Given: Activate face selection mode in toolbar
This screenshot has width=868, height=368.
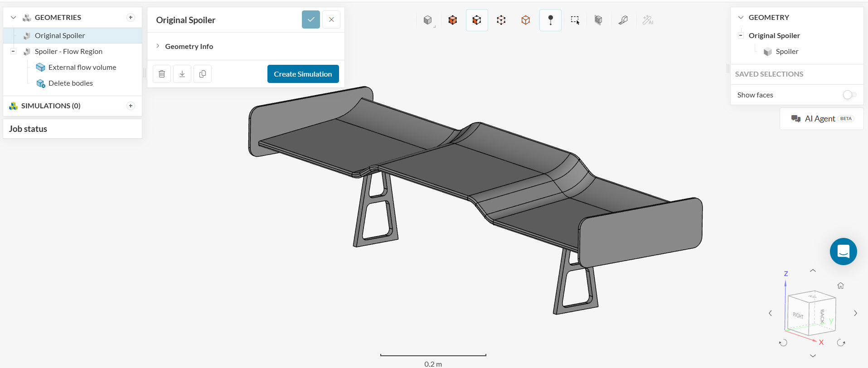Looking at the screenshot, I should (x=476, y=20).
